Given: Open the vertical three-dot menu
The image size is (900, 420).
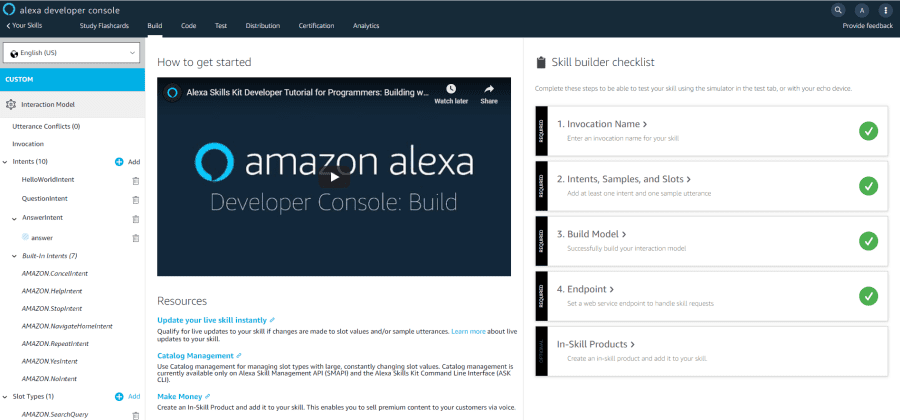Looking at the screenshot, I should (x=886, y=10).
